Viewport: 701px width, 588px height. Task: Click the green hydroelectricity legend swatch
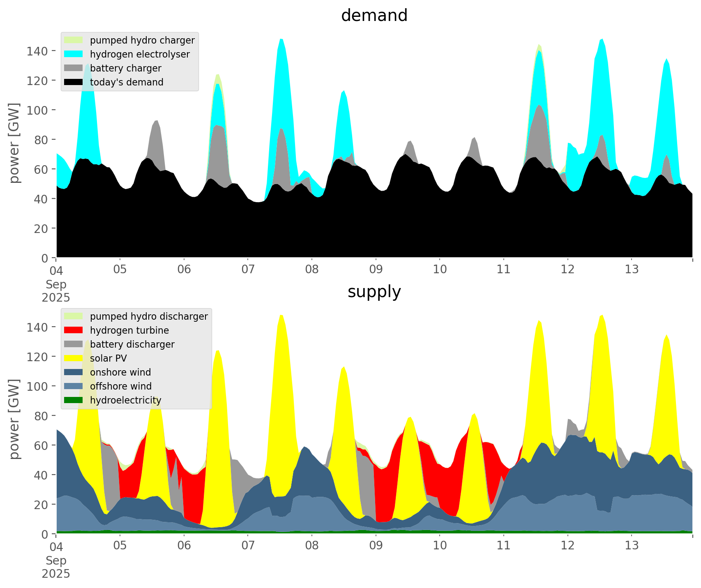pos(74,400)
